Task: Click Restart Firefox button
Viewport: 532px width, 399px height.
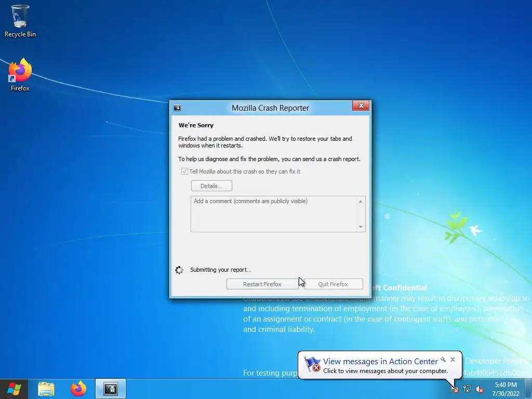Action: coord(262,284)
